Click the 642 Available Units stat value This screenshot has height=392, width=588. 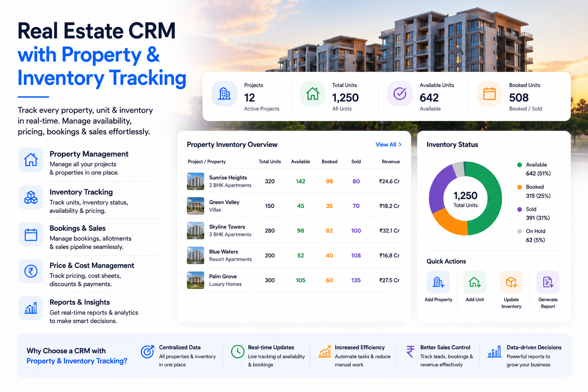[429, 98]
